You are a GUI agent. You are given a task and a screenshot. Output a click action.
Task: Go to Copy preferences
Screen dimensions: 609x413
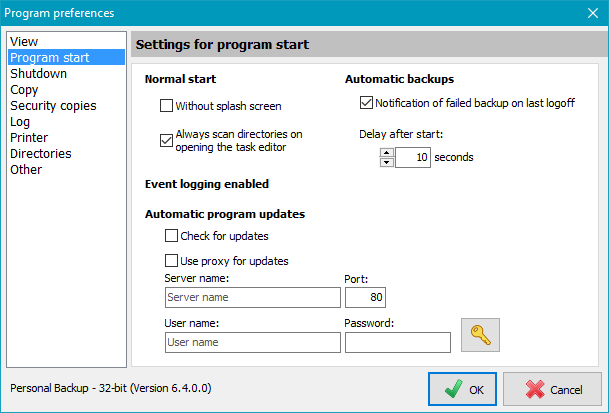(x=66, y=89)
